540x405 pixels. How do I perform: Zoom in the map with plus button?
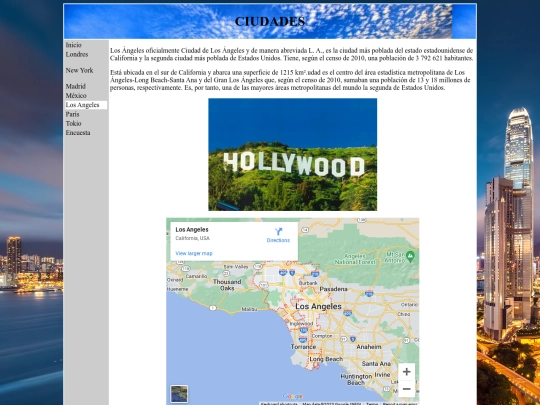tap(406, 372)
